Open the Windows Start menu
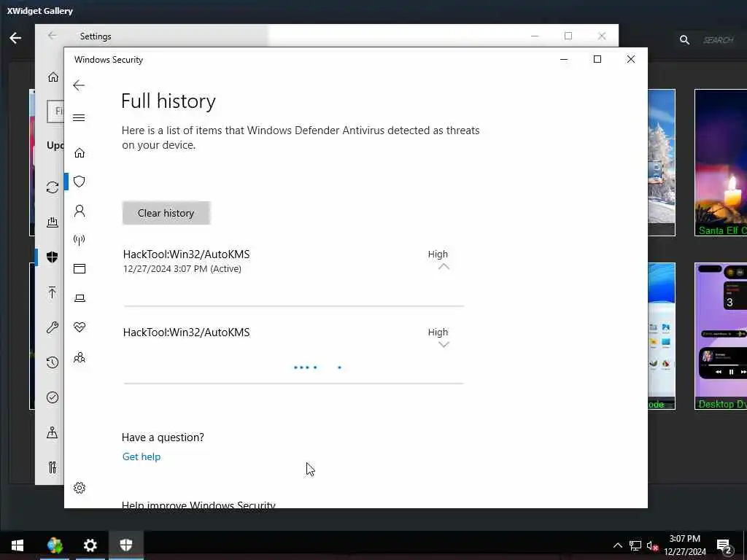This screenshot has width=747, height=560. click(x=18, y=545)
